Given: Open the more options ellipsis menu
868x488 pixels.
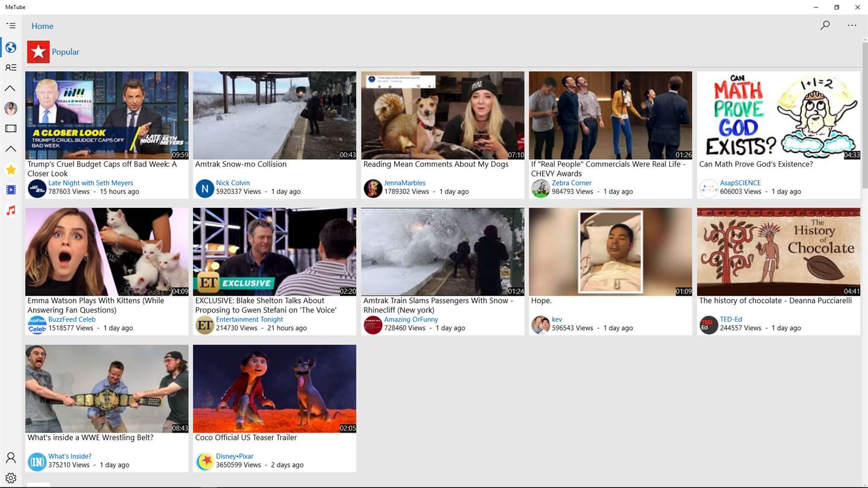Looking at the screenshot, I should point(852,25).
